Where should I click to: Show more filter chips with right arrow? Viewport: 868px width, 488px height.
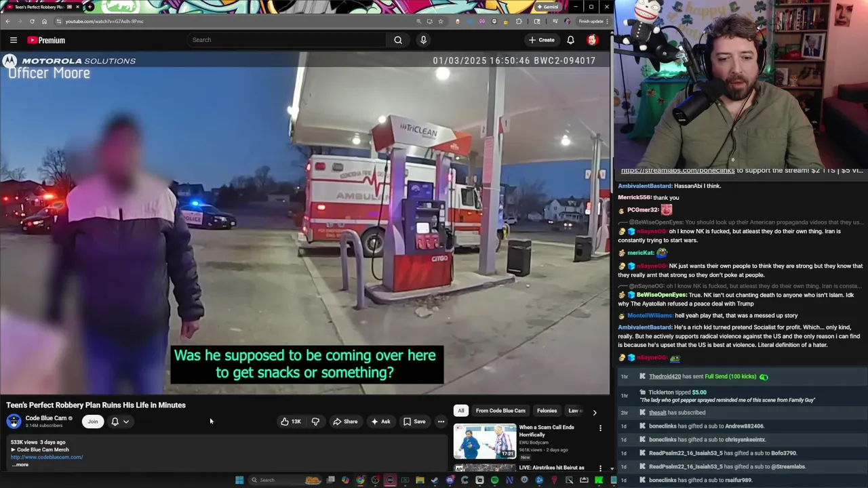tap(595, 412)
